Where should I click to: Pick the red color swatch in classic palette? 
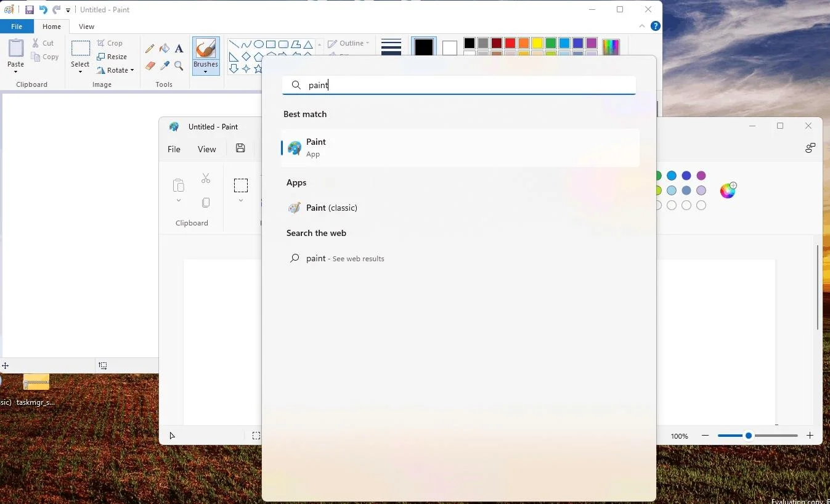point(510,43)
